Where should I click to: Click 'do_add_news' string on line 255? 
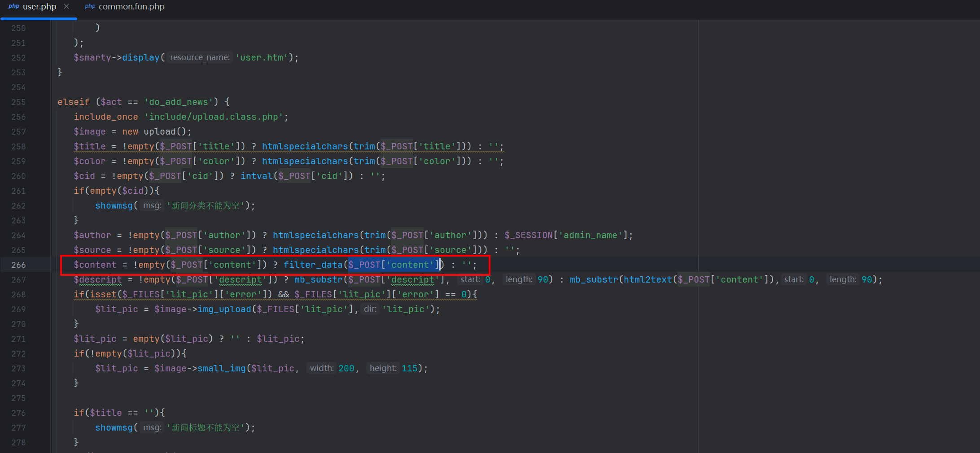179,102
